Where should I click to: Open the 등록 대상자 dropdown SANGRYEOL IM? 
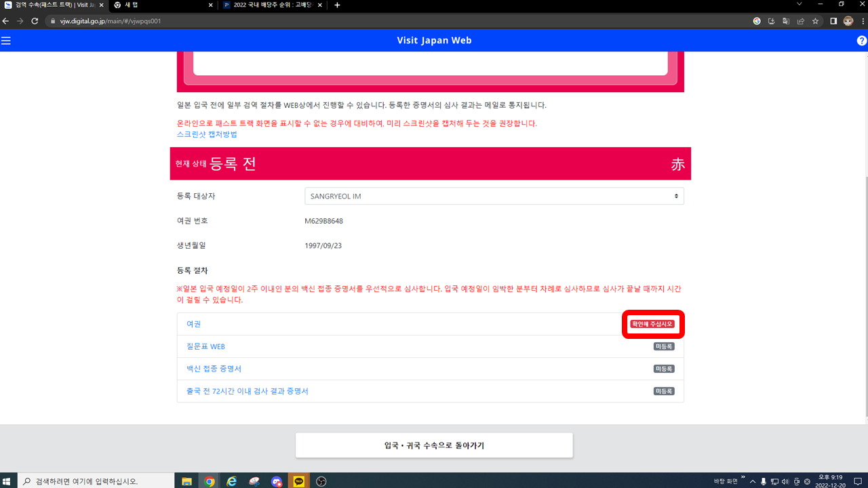click(494, 196)
